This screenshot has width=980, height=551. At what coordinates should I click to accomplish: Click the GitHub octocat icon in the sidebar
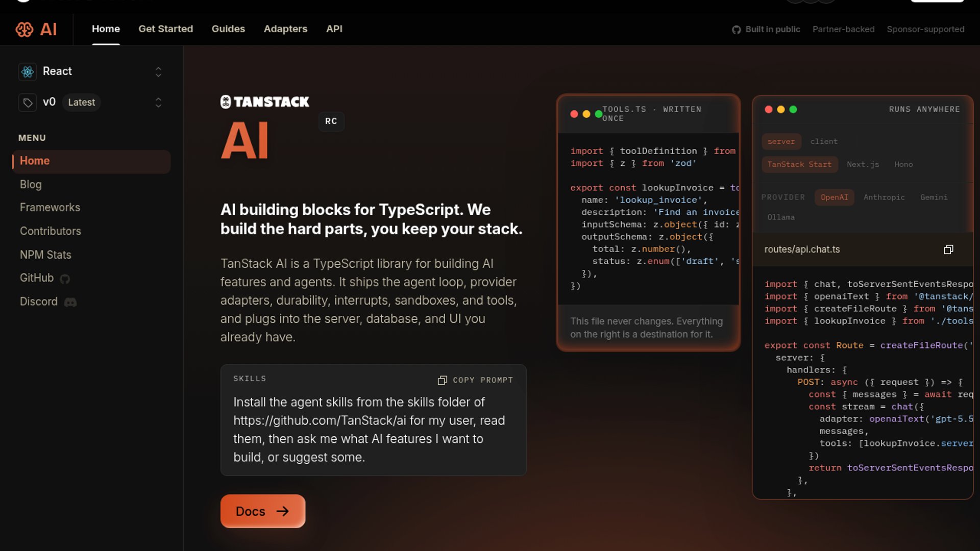pyautogui.click(x=65, y=279)
